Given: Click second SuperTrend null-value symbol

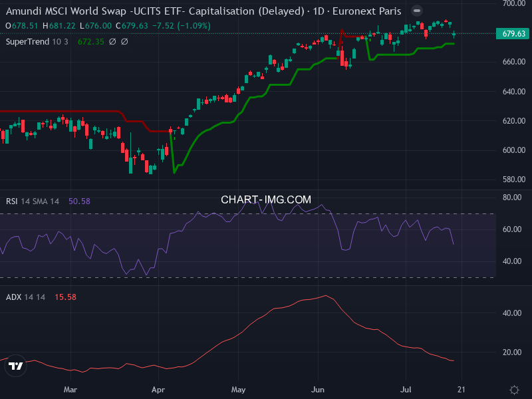Looking at the screenshot, I should tap(124, 42).
